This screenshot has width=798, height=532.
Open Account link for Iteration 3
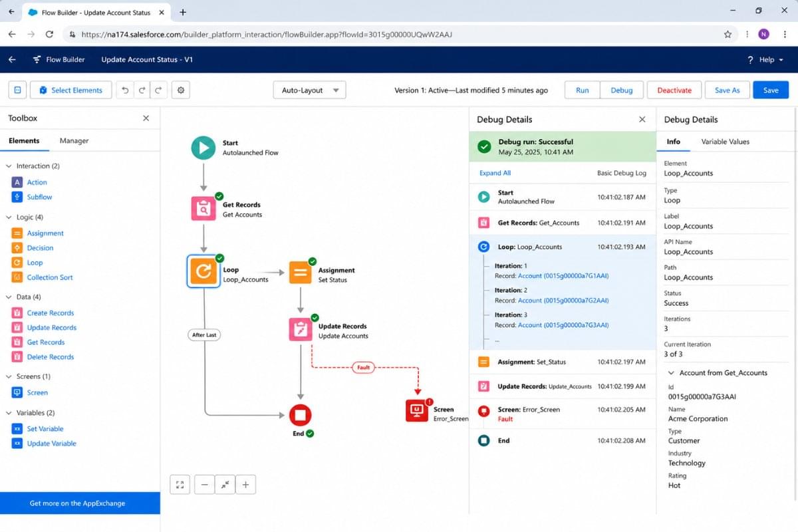[563, 325]
